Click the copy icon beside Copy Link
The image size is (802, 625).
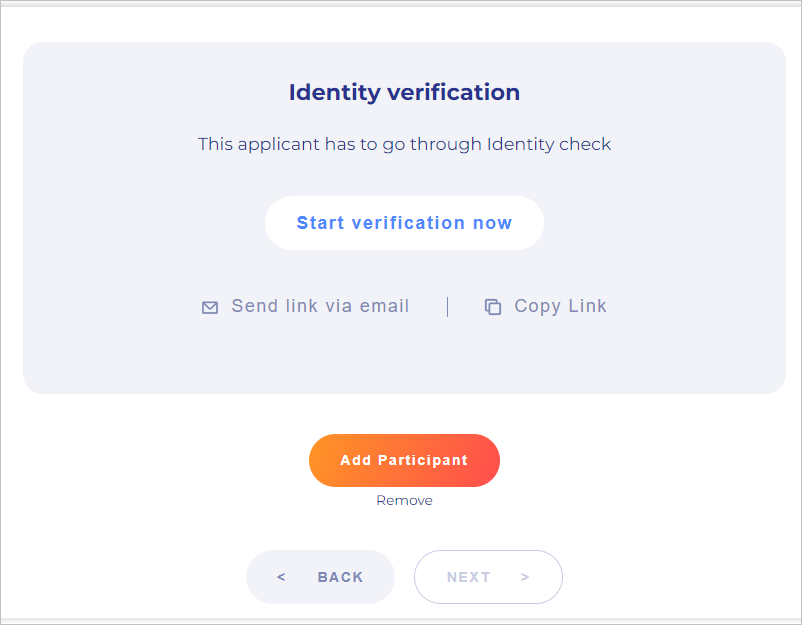coord(492,308)
